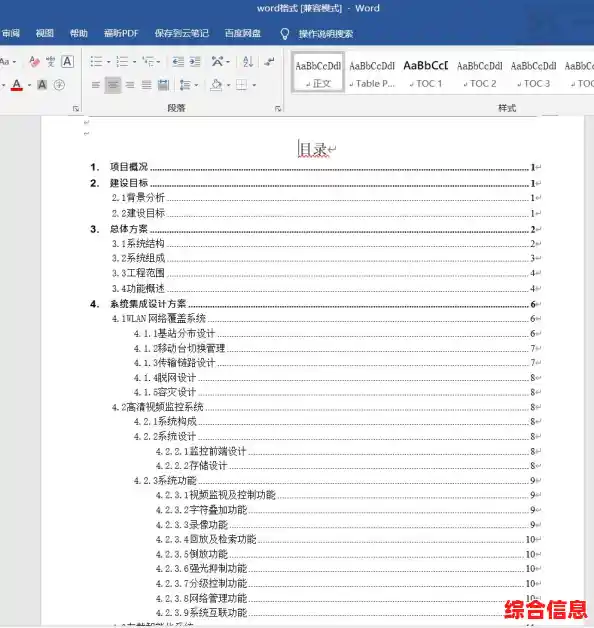Click the TOC entry 系统集成设计方案

click(148, 304)
